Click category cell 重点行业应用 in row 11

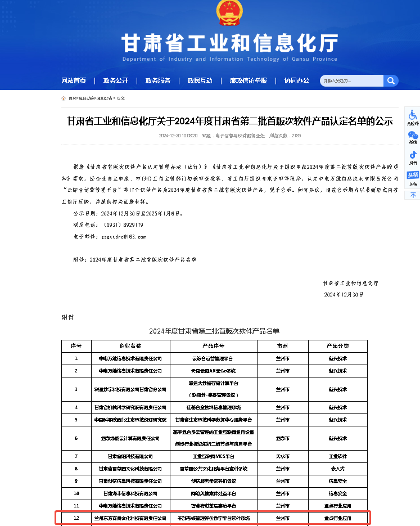[337, 506]
